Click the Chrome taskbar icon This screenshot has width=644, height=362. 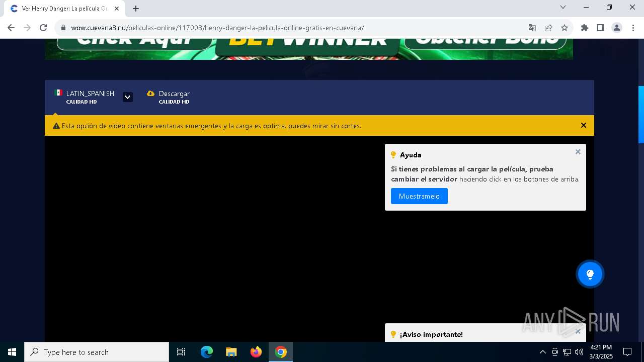(281, 352)
